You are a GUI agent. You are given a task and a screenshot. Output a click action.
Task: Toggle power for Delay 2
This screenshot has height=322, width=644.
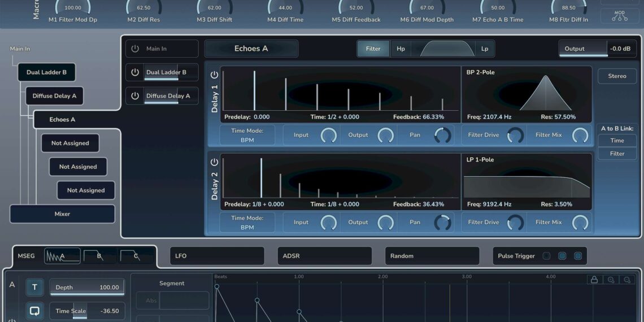214,162
